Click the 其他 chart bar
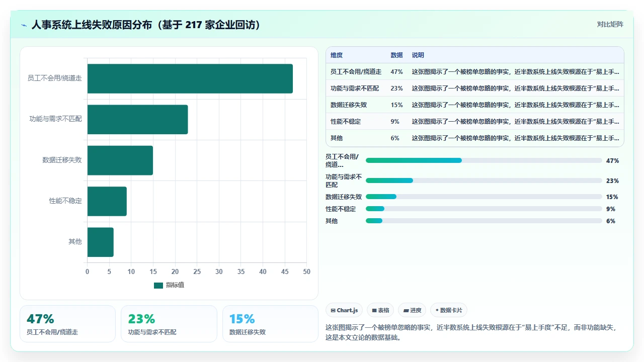This screenshot has width=644, height=362. (x=101, y=242)
